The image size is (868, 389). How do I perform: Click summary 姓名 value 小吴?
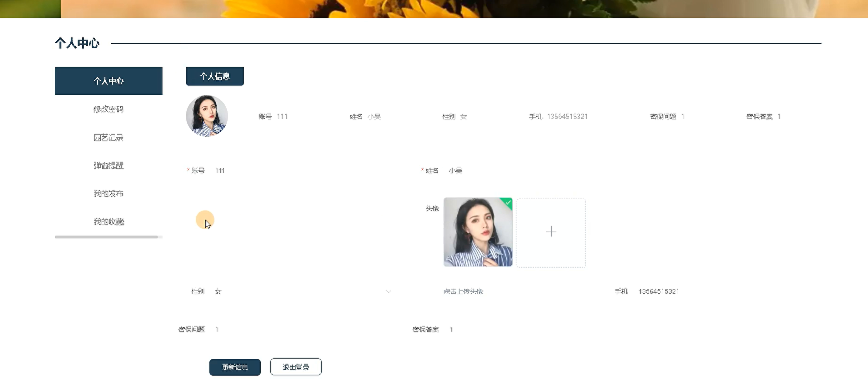pos(374,117)
